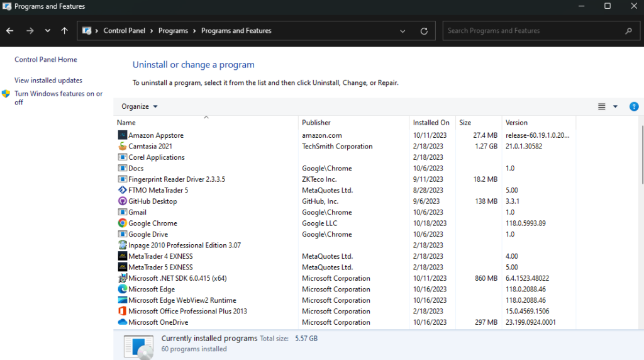Select the Camtasia 2021 icon

click(x=123, y=147)
